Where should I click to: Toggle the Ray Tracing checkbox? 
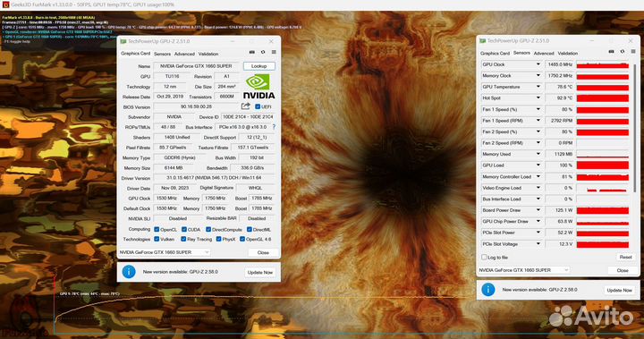183,239
